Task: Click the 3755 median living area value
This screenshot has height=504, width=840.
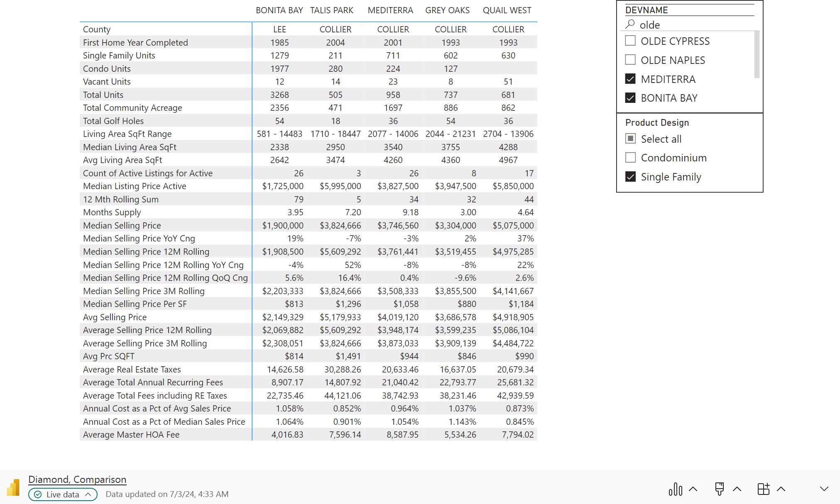Action: coord(451,147)
